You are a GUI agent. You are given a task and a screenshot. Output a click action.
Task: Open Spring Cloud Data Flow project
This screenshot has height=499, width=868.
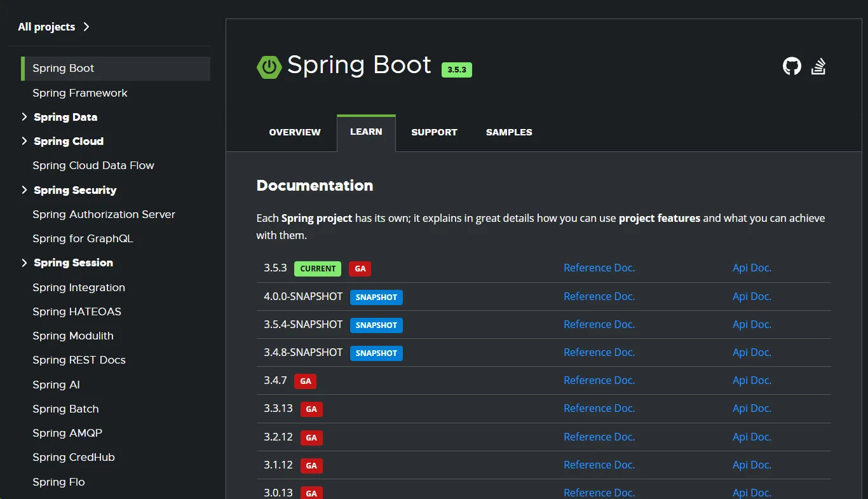pos(93,165)
